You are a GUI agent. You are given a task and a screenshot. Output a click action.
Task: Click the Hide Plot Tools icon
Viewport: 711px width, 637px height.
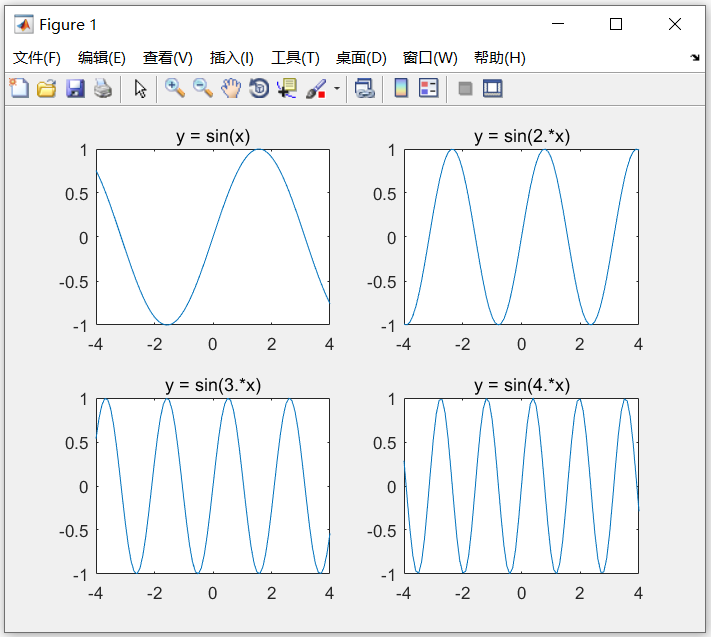pos(465,88)
